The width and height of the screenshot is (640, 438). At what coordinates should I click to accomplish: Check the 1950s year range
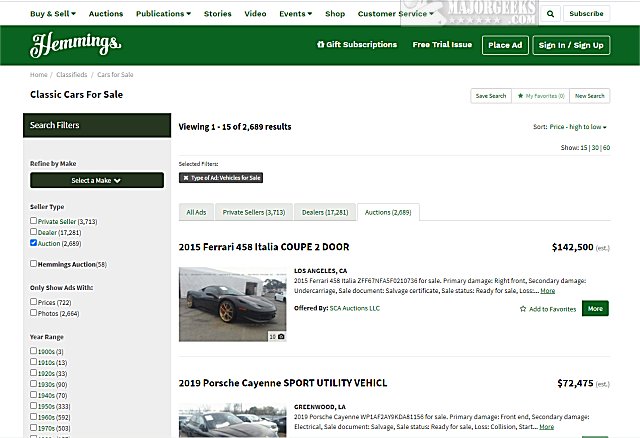tap(33, 406)
